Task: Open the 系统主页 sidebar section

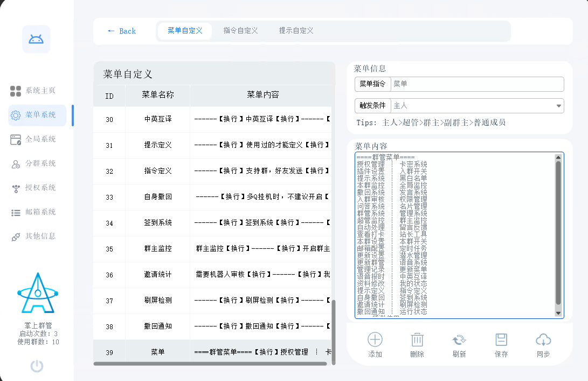Action: [x=36, y=91]
